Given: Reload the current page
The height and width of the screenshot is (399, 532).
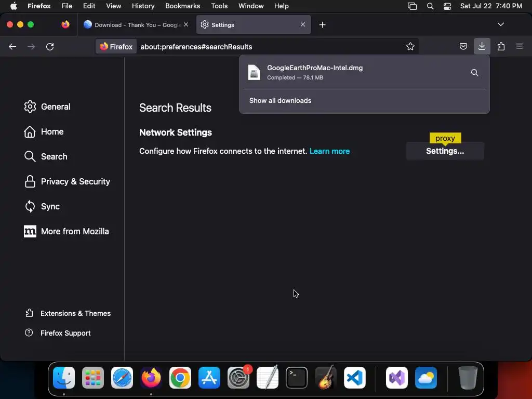Looking at the screenshot, I should pos(50,46).
